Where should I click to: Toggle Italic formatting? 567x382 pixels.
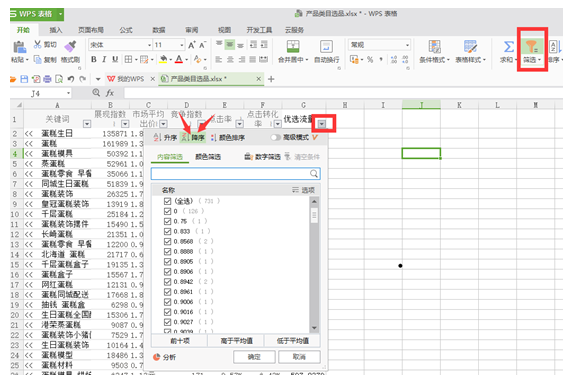(104, 59)
